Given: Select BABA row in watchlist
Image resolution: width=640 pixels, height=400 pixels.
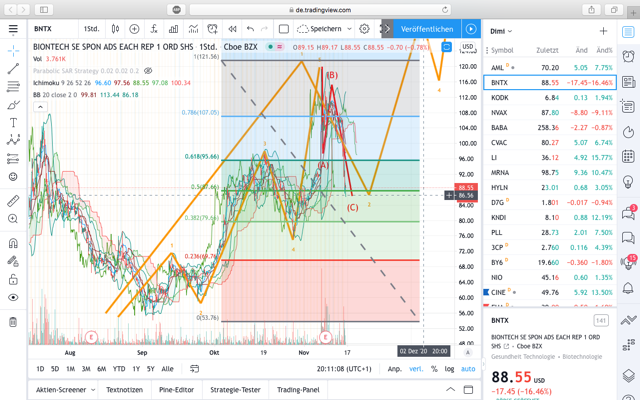Looking at the screenshot, I should [x=550, y=128].
